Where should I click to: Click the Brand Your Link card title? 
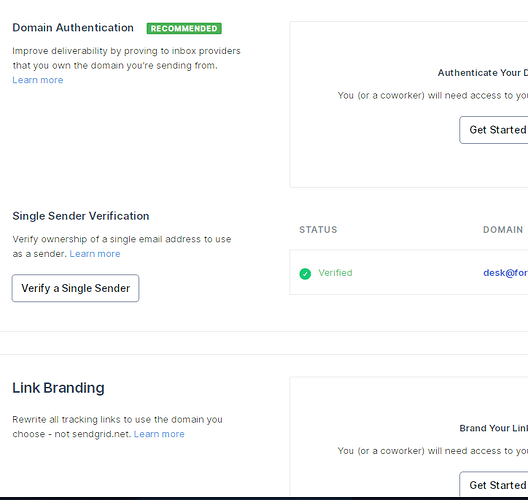(494, 428)
